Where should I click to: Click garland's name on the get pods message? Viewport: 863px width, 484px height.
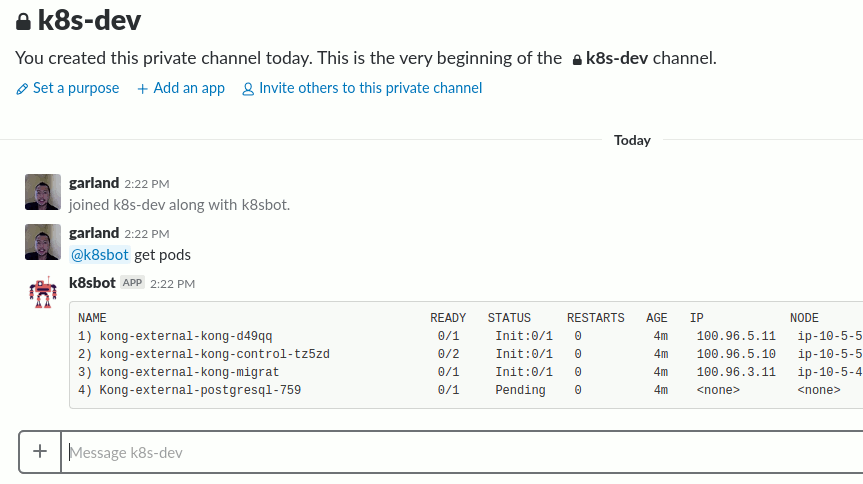(94, 233)
